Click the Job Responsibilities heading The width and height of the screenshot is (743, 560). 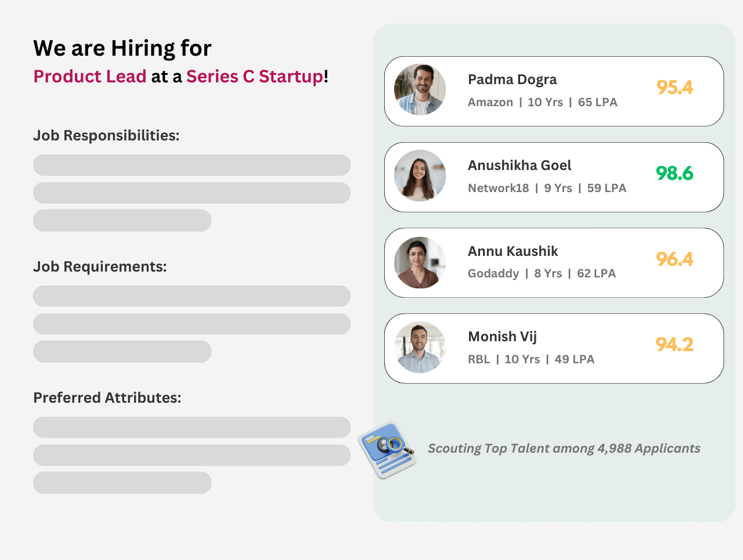pos(106,136)
